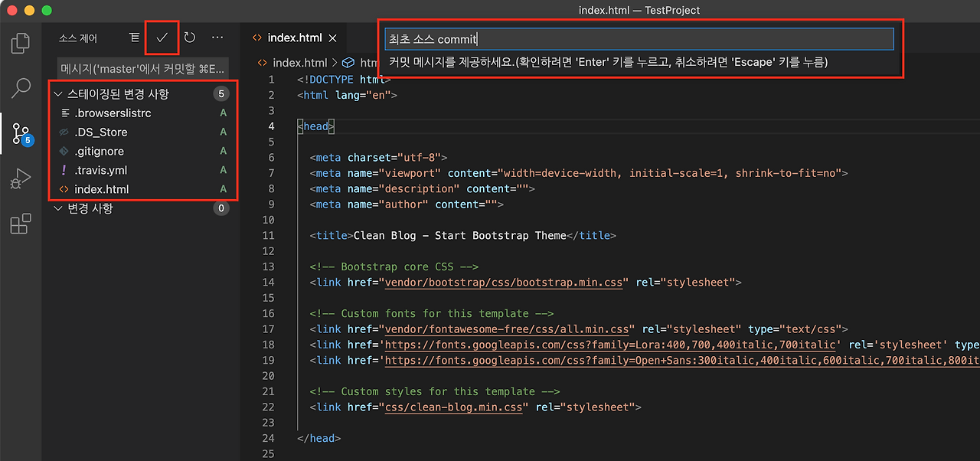Open the Source Control more actions menu
This screenshot has width=980, height=461.
(217, 37)
